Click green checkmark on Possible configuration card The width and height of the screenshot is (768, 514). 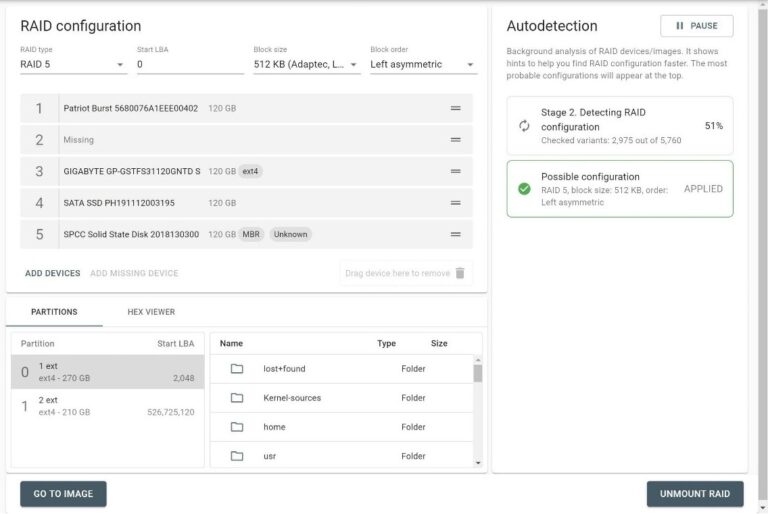(524, 188)
